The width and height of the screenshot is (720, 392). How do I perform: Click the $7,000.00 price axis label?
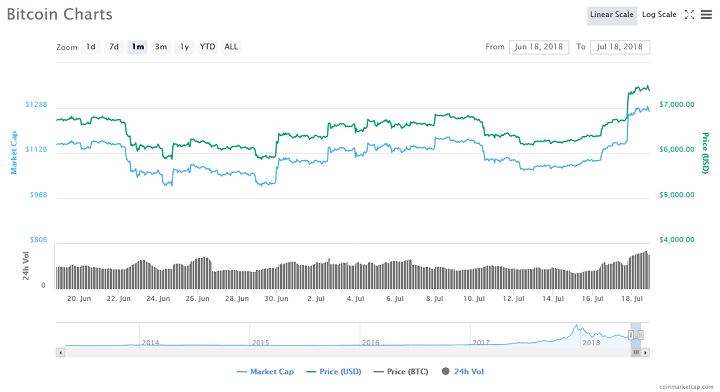click(x=677, y=105)
